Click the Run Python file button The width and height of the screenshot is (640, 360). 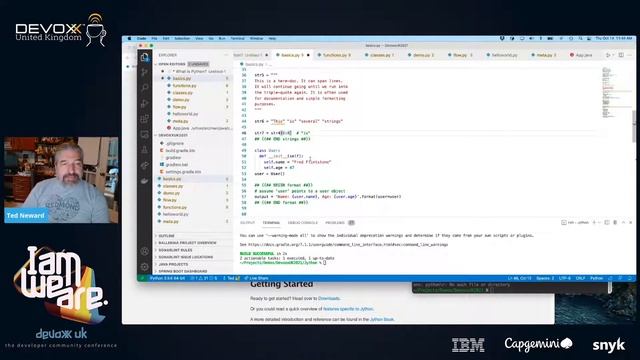click(x=607, y=55)
